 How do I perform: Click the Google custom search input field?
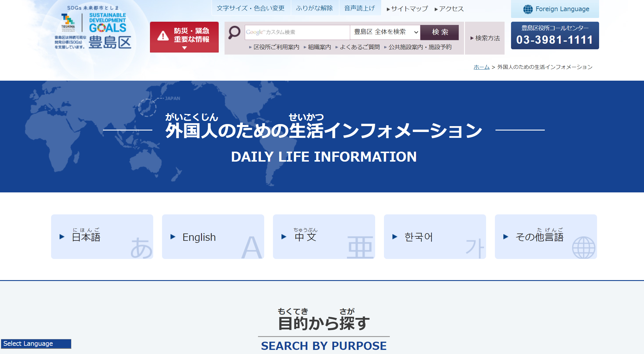click(297, 32)
